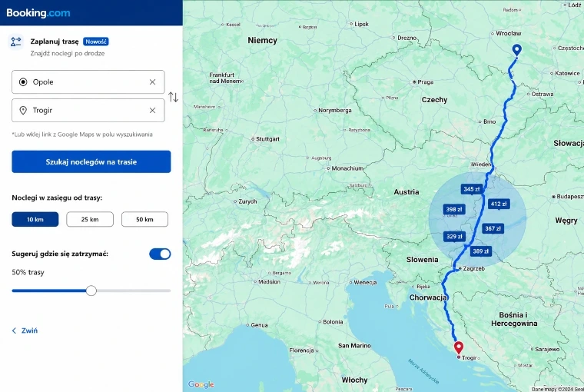Click the Czechy country label on map

coord(434,100)
